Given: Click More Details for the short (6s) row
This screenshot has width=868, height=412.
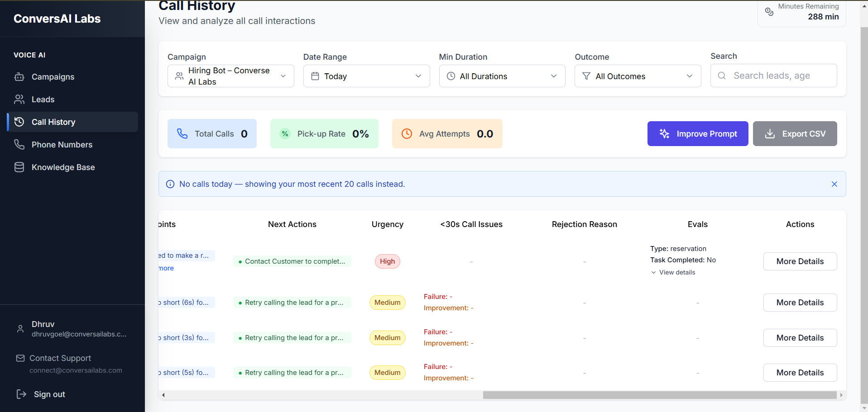Looking at the screenshot, I should (800, 303).
